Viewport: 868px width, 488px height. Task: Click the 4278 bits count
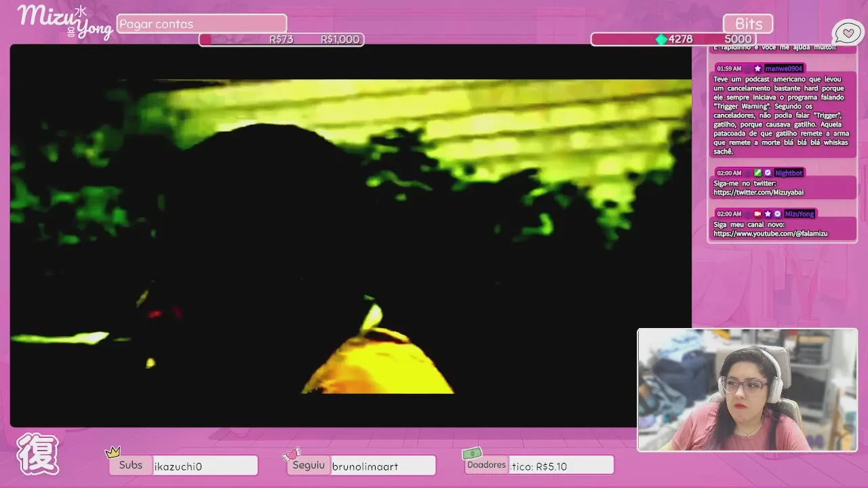pyautogui.click(x=681, y=39)
